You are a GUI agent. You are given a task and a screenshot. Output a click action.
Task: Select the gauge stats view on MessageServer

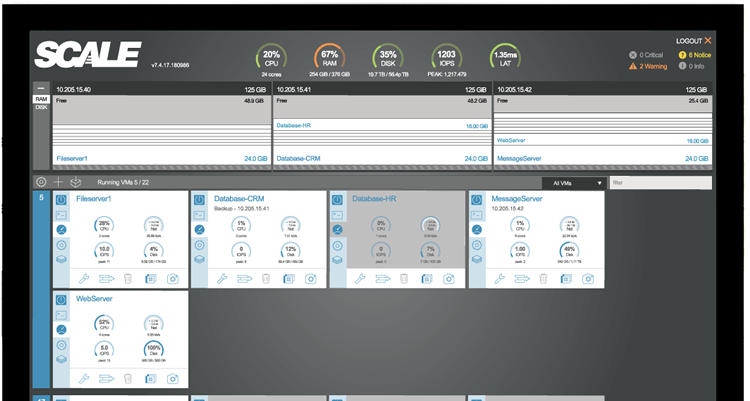point(476,230)
